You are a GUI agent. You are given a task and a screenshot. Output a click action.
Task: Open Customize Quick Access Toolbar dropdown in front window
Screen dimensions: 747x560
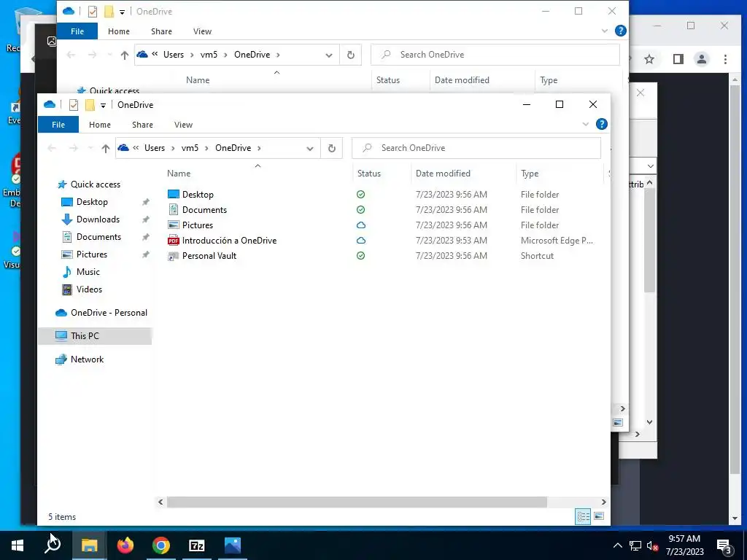click(103, 105)
